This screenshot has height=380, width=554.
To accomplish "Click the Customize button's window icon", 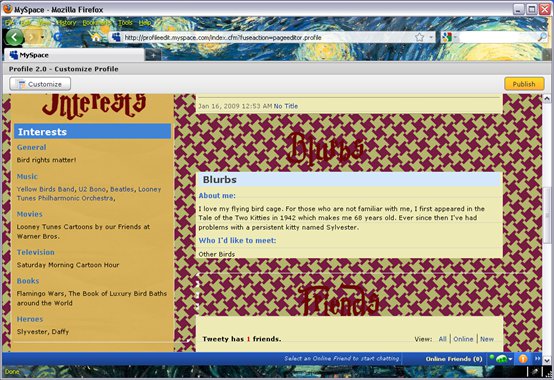I will coord(22,84).
